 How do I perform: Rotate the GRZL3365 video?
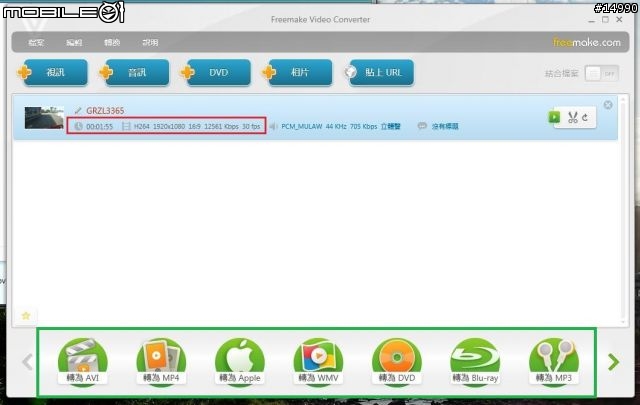point(585,118)
